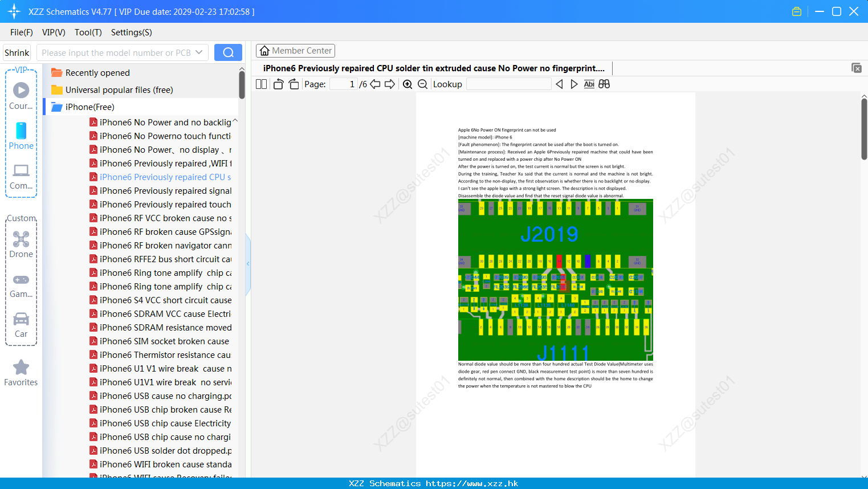Find previous lookup result

point(559,84)
